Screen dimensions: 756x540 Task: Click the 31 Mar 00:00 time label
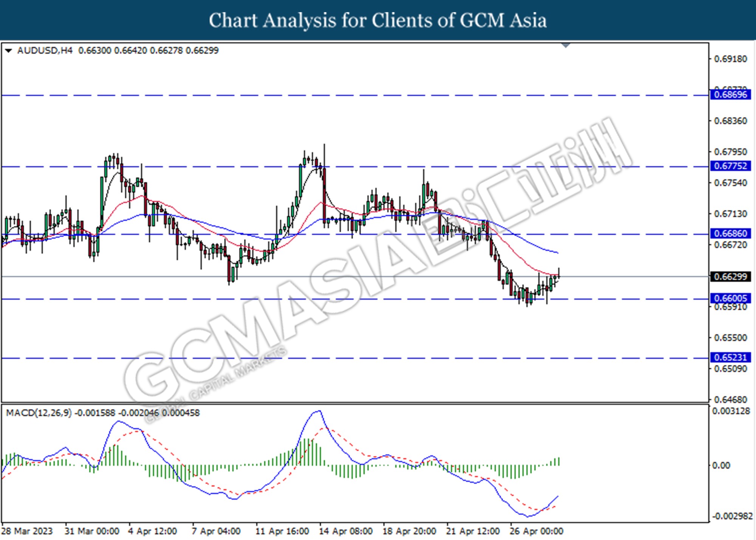pyautogui.click(x=92, y=531)
